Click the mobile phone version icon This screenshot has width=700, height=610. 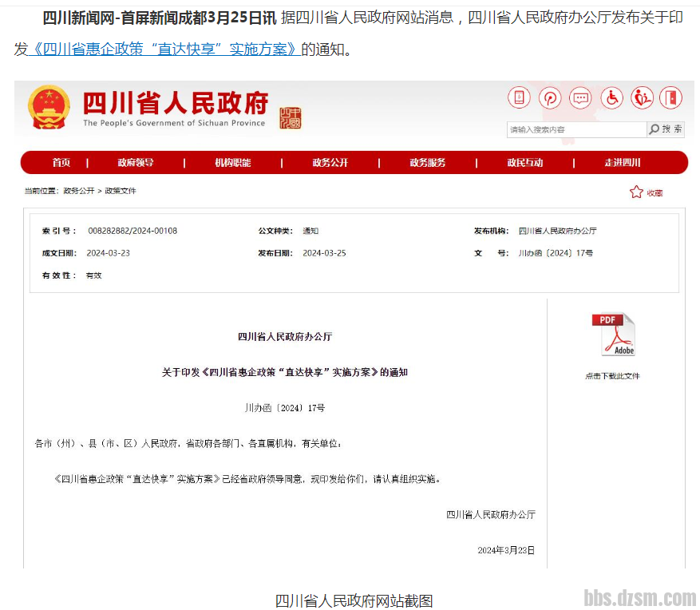coord(519,98)
